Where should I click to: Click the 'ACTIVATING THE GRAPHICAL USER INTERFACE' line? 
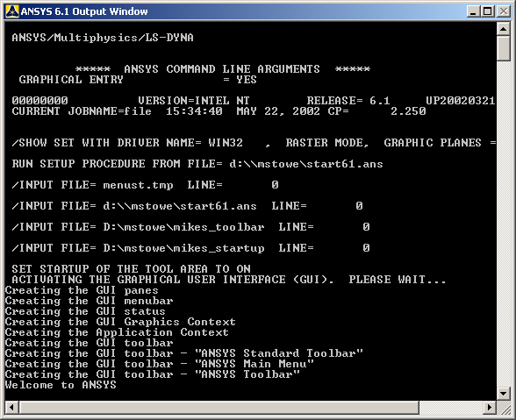pos(229,280)
